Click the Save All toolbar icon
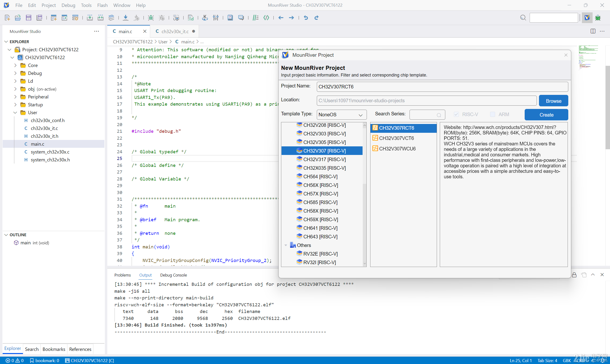The width and height of the screenshot is (610, 364). click(x=39, y=18)
